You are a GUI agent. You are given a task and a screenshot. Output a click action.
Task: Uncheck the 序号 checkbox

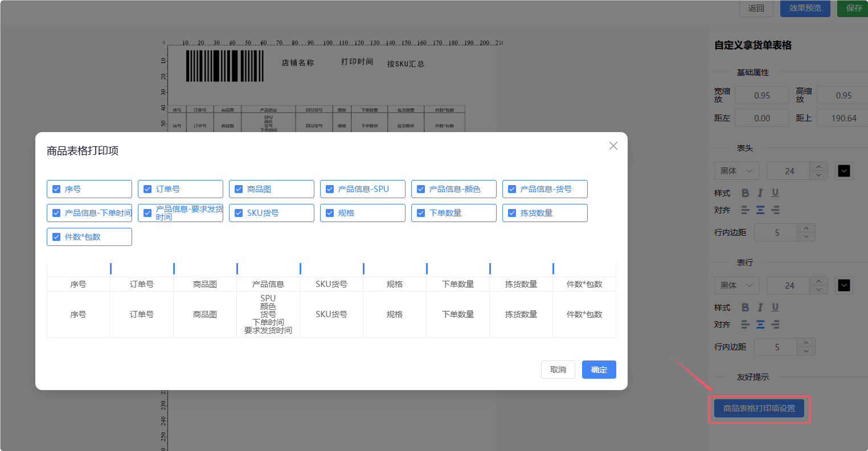click(56, 189)
